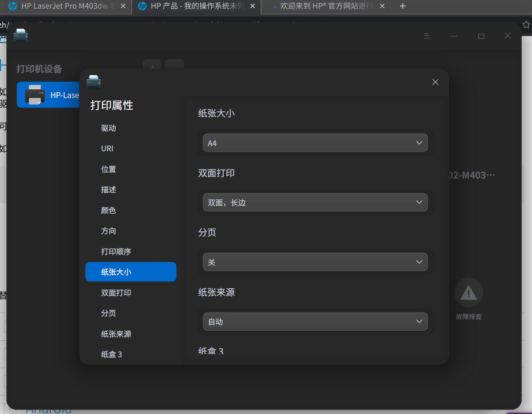Open the 纸张来源 dropdown showing 自动
This screenshot has height=414, width=532.
click(315, 321)
